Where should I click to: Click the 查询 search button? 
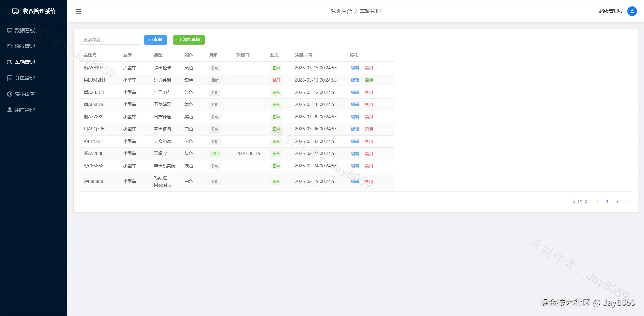pyautogui.click(x=155, y=40)
